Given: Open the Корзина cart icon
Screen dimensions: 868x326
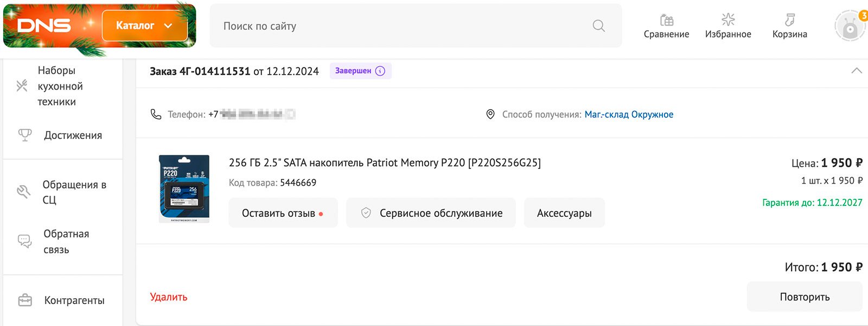Looking at the screenshot, I should (790, 21).
